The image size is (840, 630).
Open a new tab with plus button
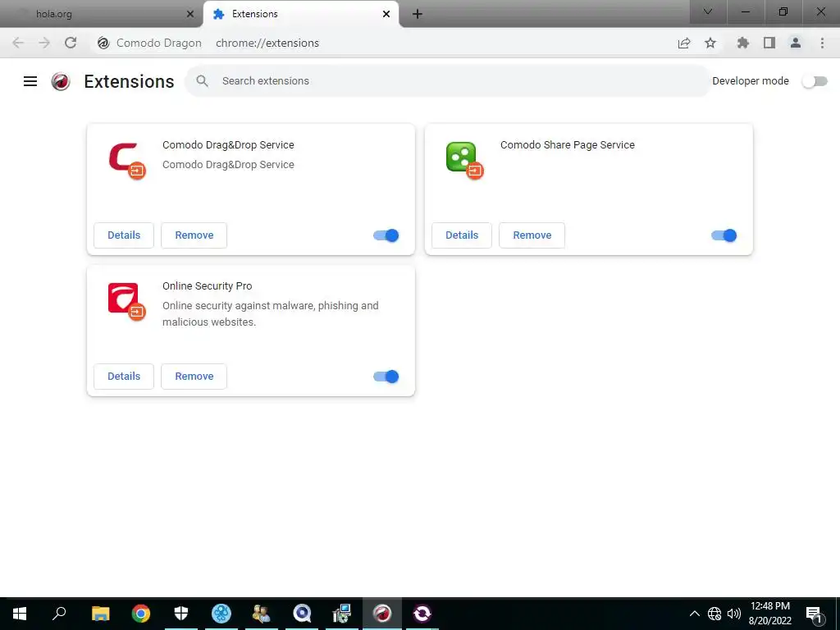(418, 14)
